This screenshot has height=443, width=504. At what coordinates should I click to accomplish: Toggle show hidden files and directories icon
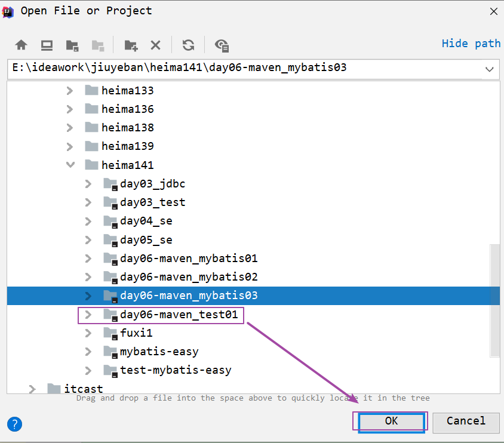[x=222, y=45]
